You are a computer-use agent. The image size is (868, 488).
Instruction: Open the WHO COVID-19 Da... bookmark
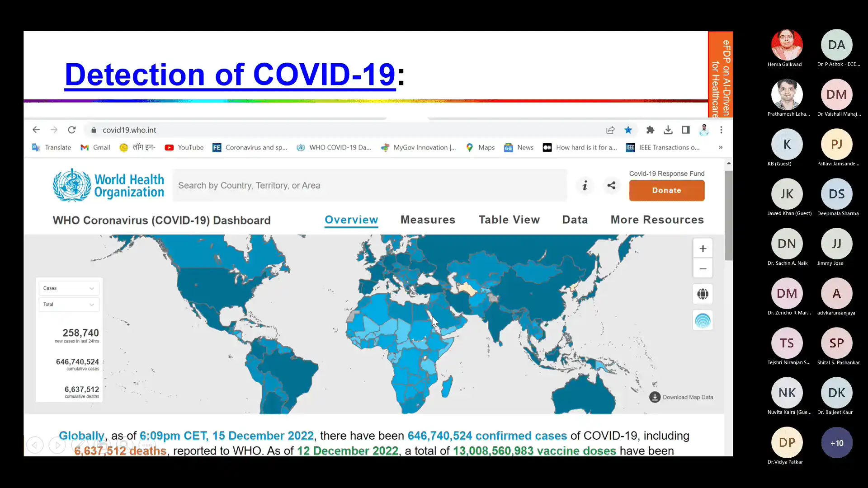click(x=334, y=147)
